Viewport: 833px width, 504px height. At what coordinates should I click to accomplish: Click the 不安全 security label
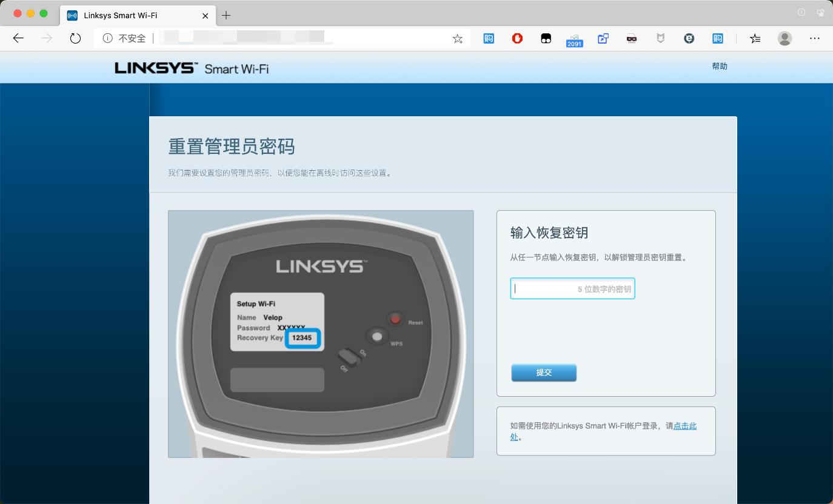(132, 38)
